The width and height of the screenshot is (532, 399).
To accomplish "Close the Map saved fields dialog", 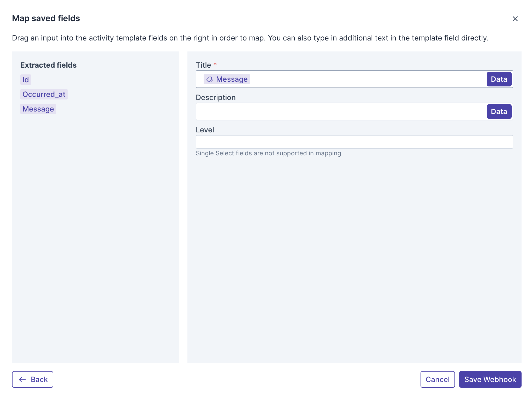I will pos(515,19).
